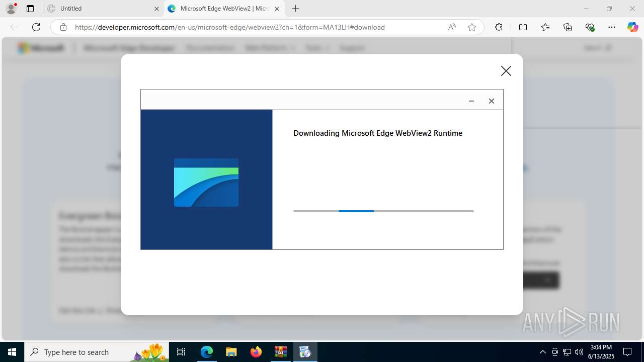This screenshot has height=362, width=644.
Task: Toggle Read aloud in address bar
Action: (x=452, y=27)
